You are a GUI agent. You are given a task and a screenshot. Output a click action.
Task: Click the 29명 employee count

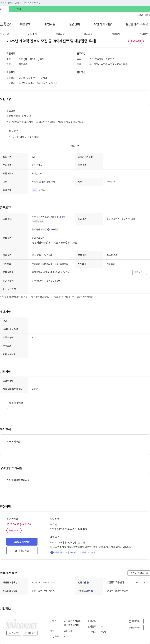pos(104,632)
